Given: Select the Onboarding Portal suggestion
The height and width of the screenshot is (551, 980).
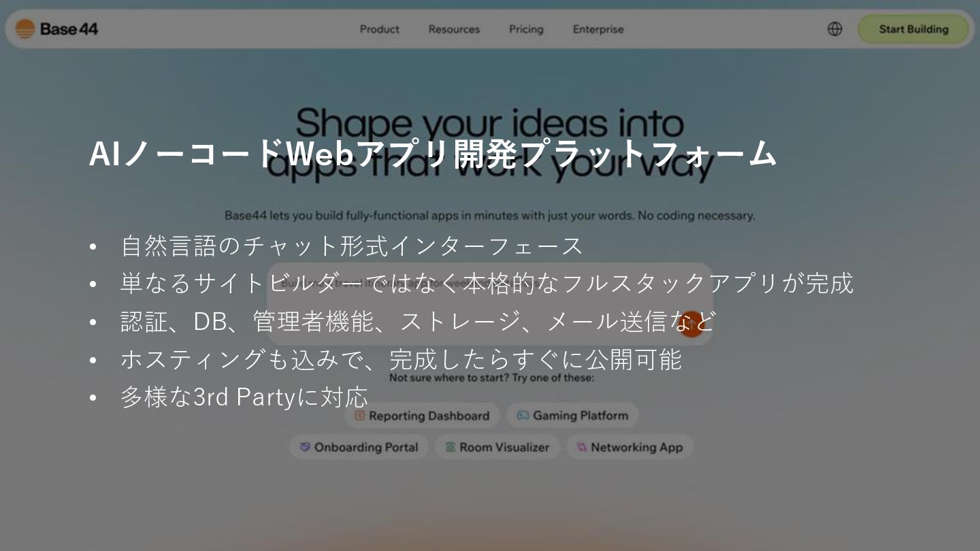Looking at the screenshot, I should pos(359,447).
